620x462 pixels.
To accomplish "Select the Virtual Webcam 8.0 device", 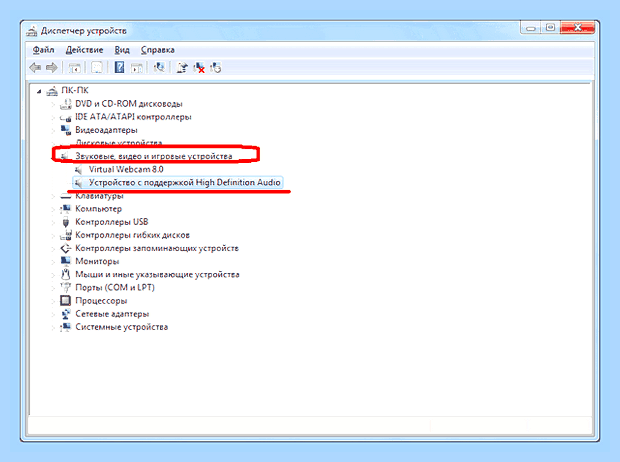I will pos(126,169).
